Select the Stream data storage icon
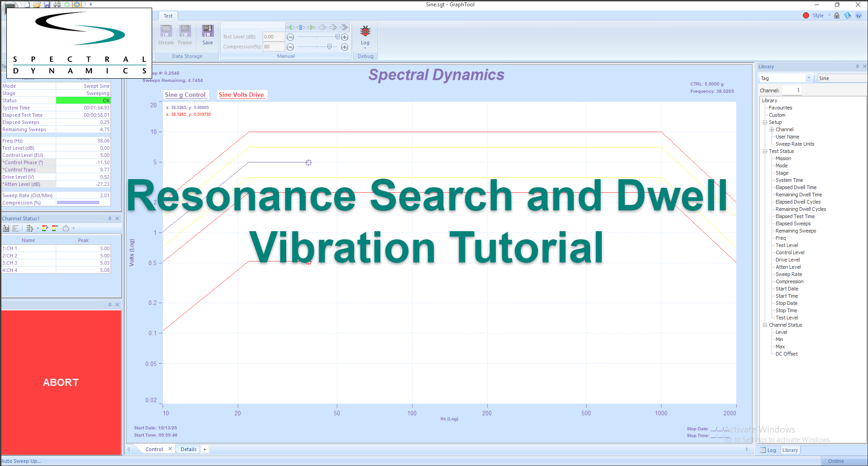This screenshot has width=868, height=466. pos(166,32)
